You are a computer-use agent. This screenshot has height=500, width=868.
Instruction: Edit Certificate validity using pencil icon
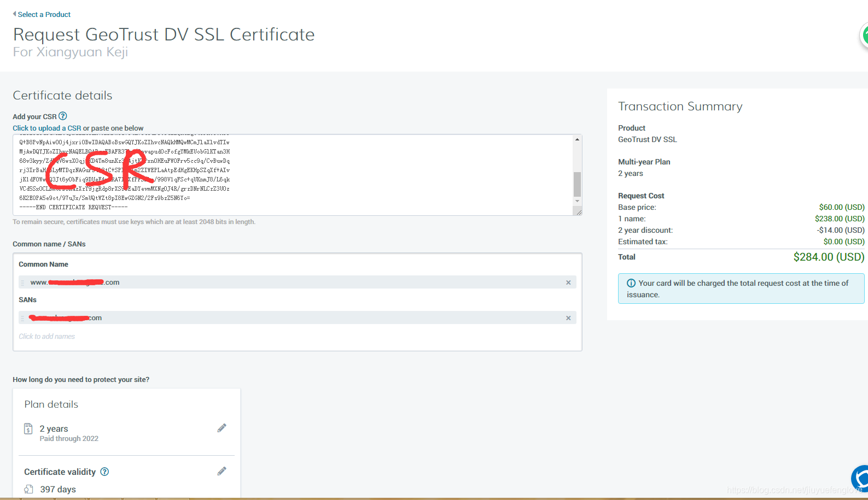222,471
